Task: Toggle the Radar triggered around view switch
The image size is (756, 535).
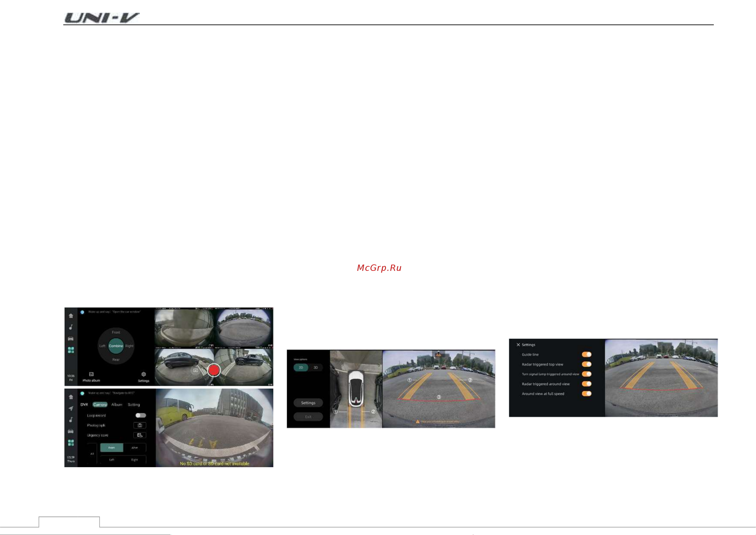Action: pos(587,384)
